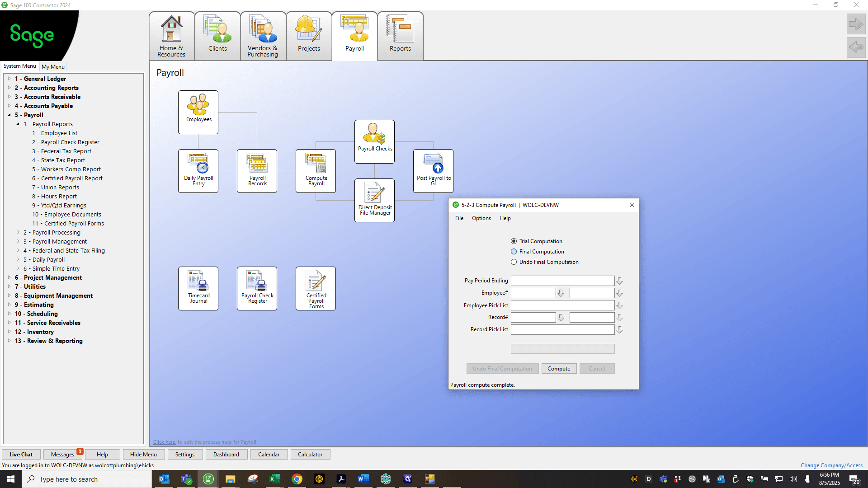
Task: Open the first Employee# lookup arrow
Action: (561, 293)
